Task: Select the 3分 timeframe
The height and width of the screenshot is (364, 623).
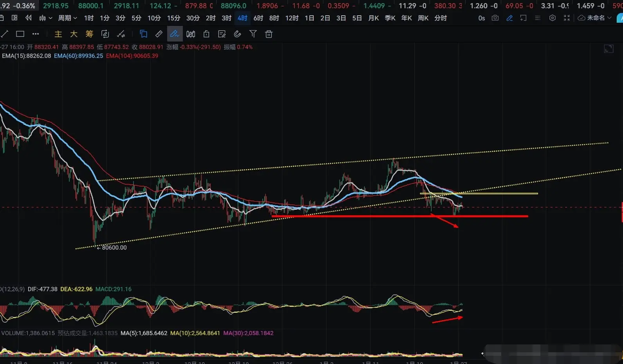Action: coord(120,18)
